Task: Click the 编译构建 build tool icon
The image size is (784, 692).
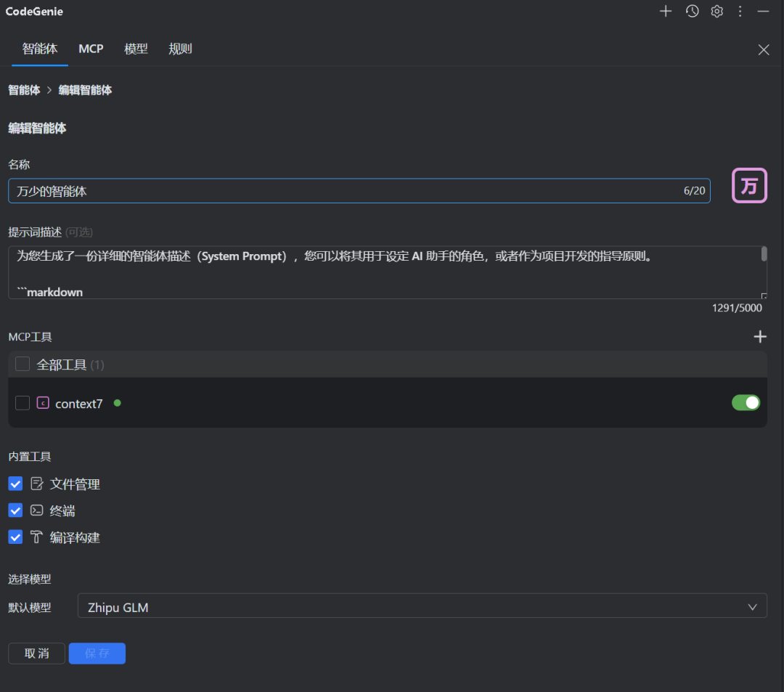Action: click(36, 537)
